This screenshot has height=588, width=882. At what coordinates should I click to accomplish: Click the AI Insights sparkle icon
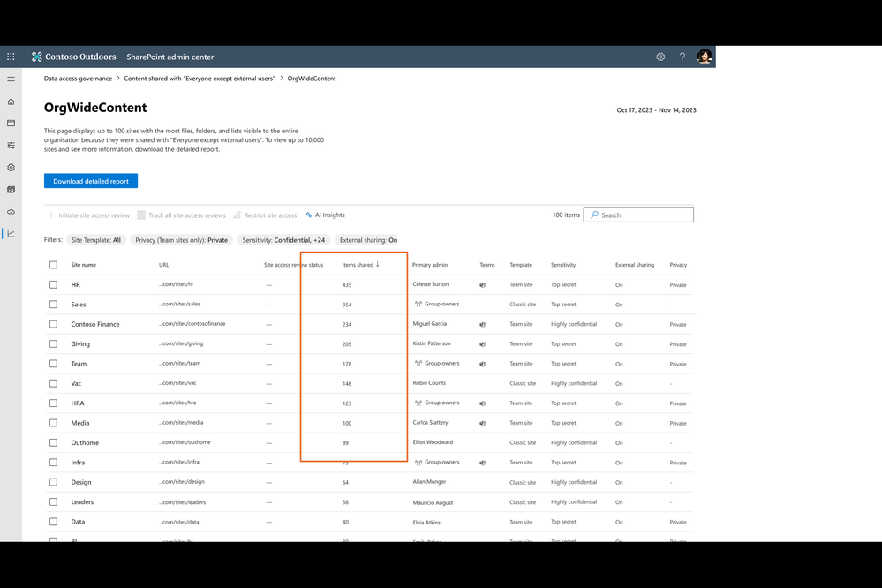point(309,215)
